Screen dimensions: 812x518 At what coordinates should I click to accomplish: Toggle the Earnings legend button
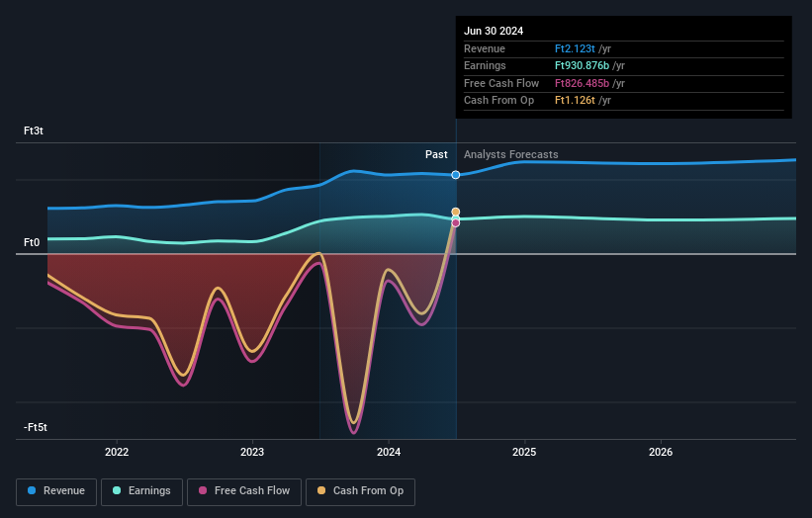[141, 491]
